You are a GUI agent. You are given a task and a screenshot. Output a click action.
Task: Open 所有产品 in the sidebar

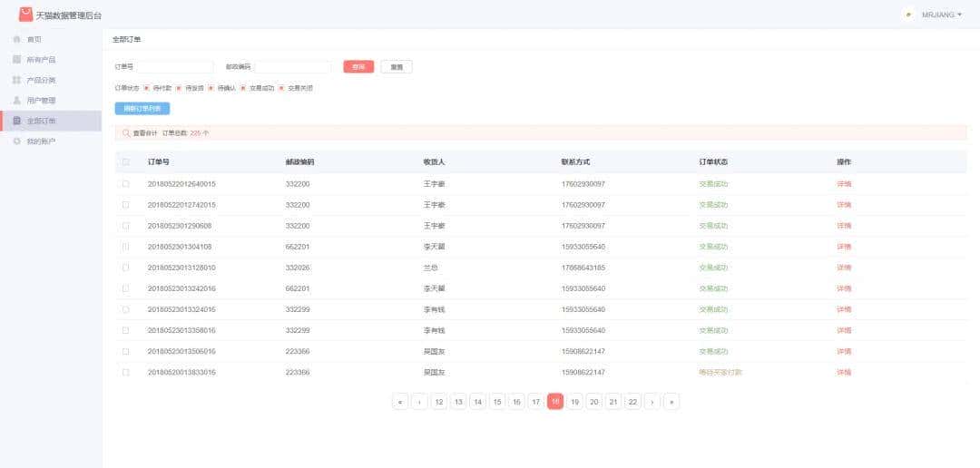[41, 60]
